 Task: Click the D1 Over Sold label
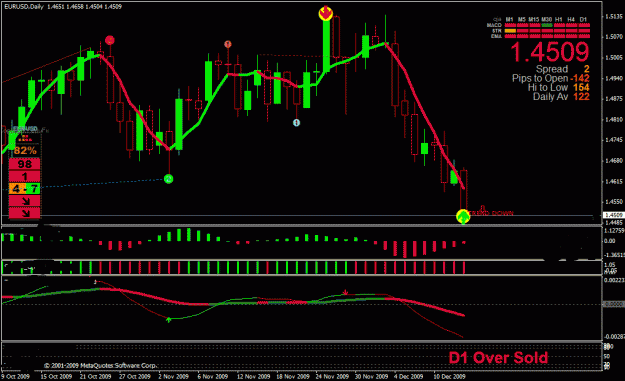pos(498,357)
